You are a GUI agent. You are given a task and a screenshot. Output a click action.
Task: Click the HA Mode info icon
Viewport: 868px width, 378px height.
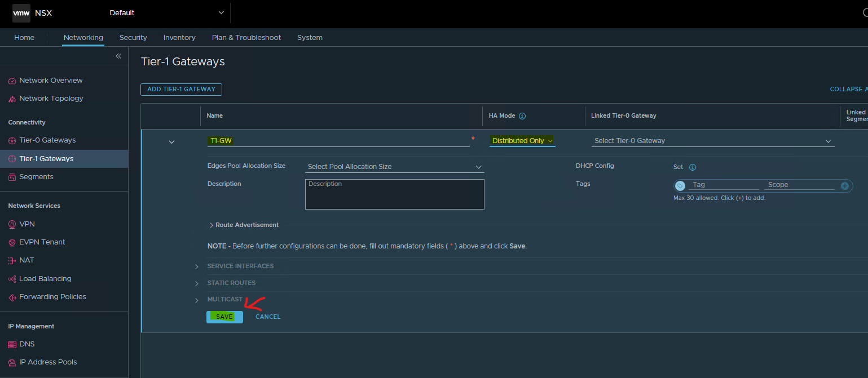click(x=522, y=116)
